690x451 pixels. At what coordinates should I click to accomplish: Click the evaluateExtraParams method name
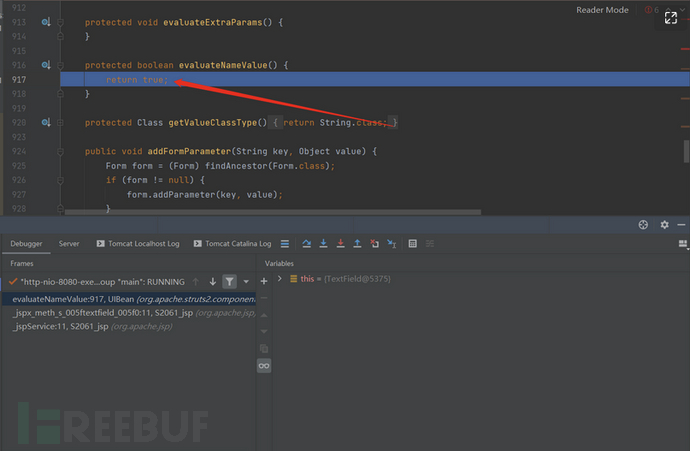[213, 22]
